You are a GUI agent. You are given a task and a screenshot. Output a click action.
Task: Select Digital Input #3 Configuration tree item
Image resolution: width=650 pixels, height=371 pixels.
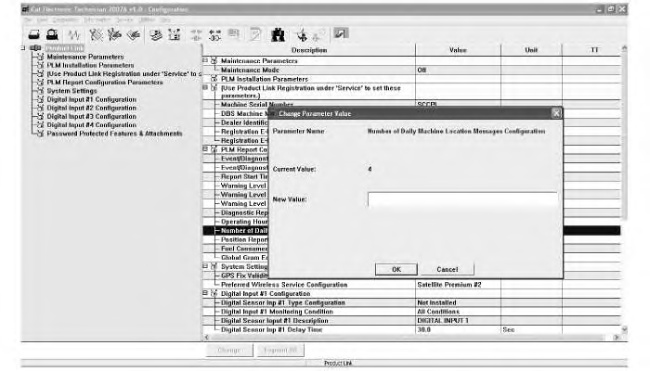click(91, 116)
